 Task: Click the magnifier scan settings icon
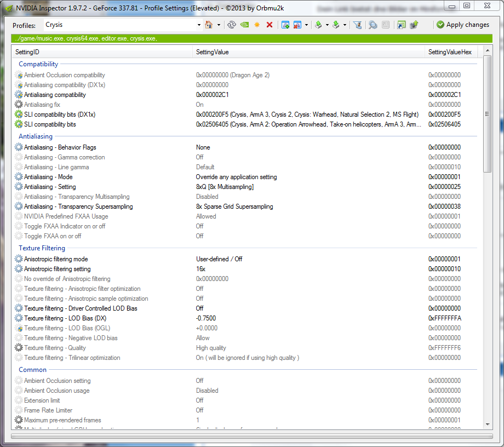[x=373, y=25]
